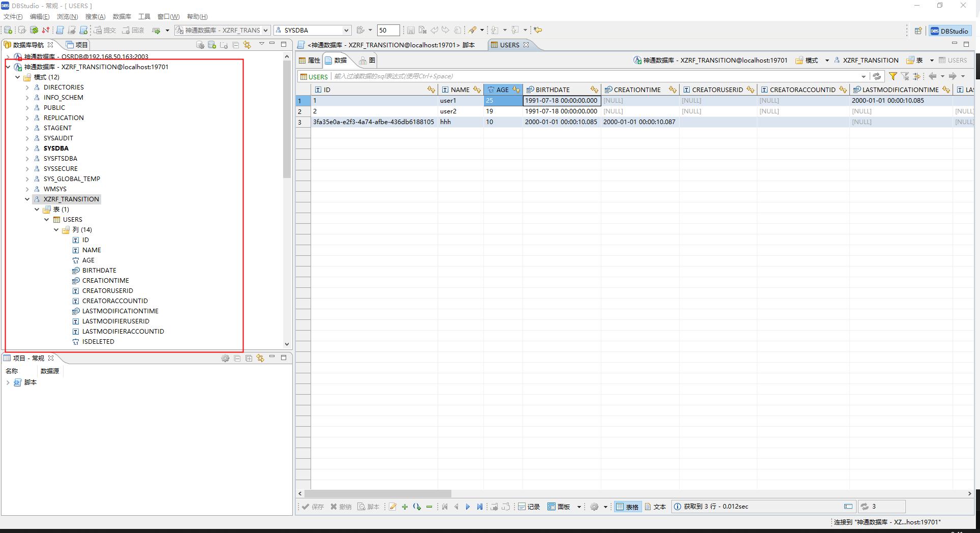This screenshot has height=533, width=980.
Task: Open the 属性 properties tab
Action: tap(310, 60)
